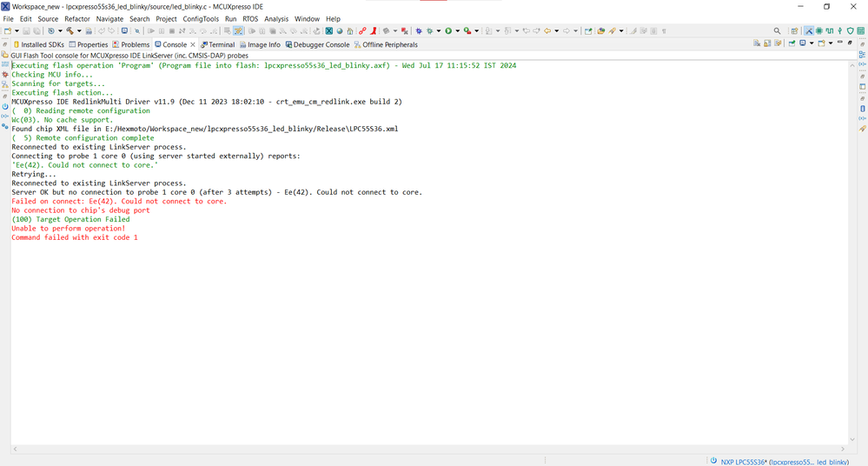Click 'Command failed with exit code 1' text
Viewport: 868px width, 466px height.
(75, 237)
